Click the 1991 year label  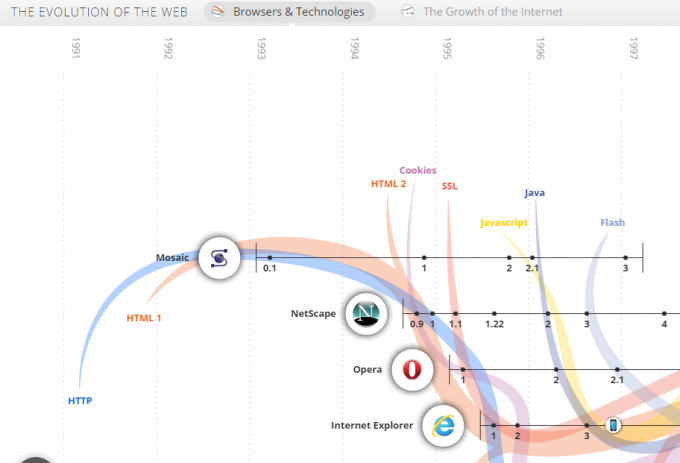tap(76, 48)
